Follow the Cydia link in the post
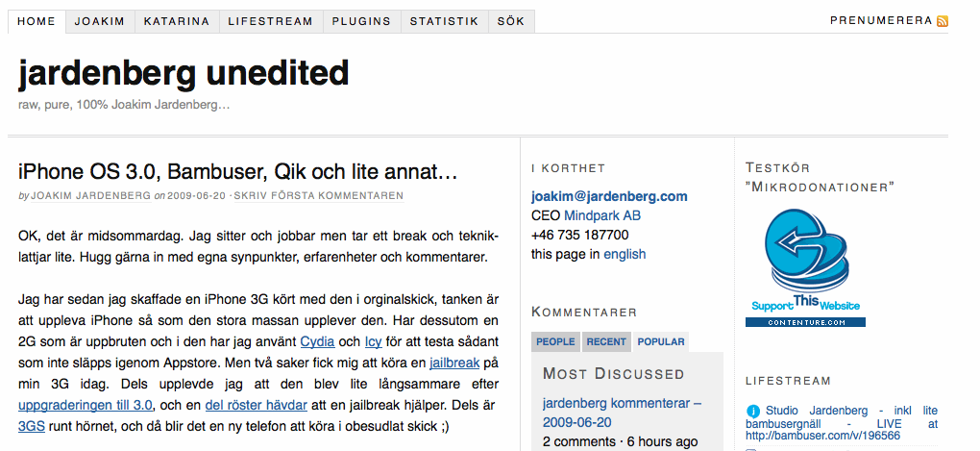The image size is (980, 451). pos(317,342)
